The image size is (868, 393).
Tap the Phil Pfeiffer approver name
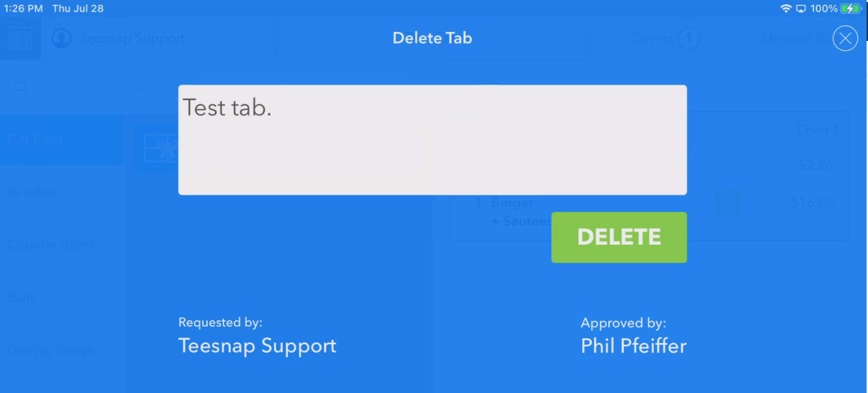pyautogui.click(x=634, y=346)
